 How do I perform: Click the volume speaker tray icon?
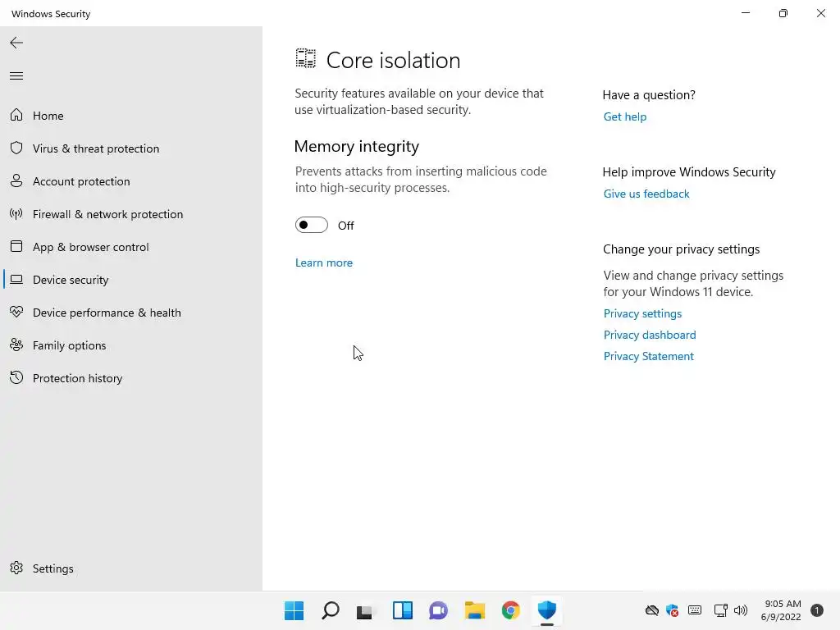741,610
